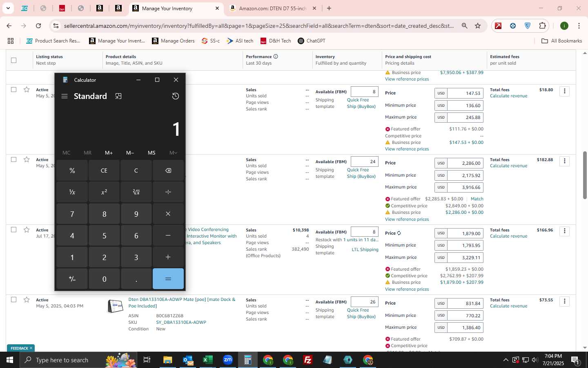Open a new browser tab

click(x=329, y=8)
